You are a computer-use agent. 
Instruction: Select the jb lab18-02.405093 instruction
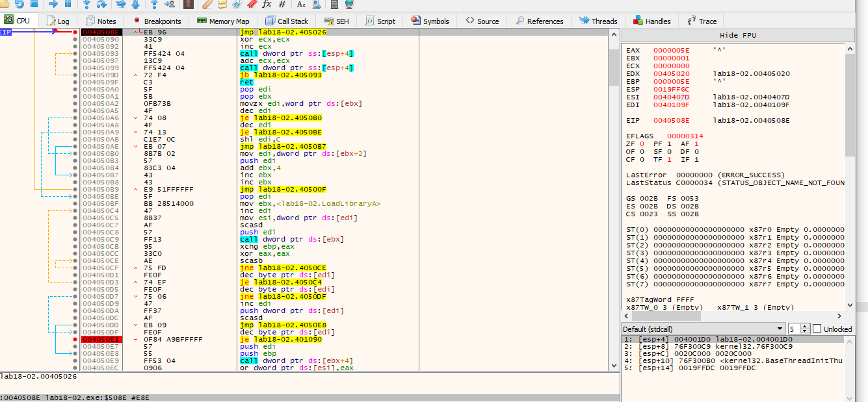coord(280,75)
